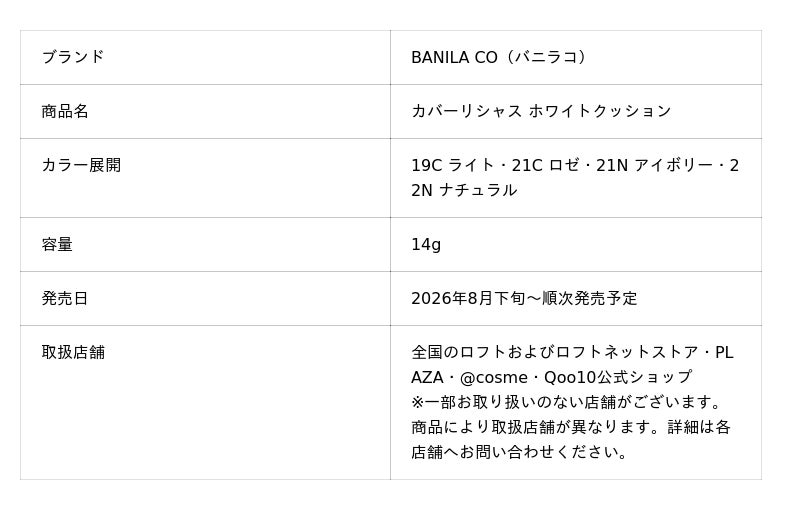Select the カバーリシャス ホワイトクッション product name
Image resolution: width=800 pixels, height=510 pixels.
541,111
